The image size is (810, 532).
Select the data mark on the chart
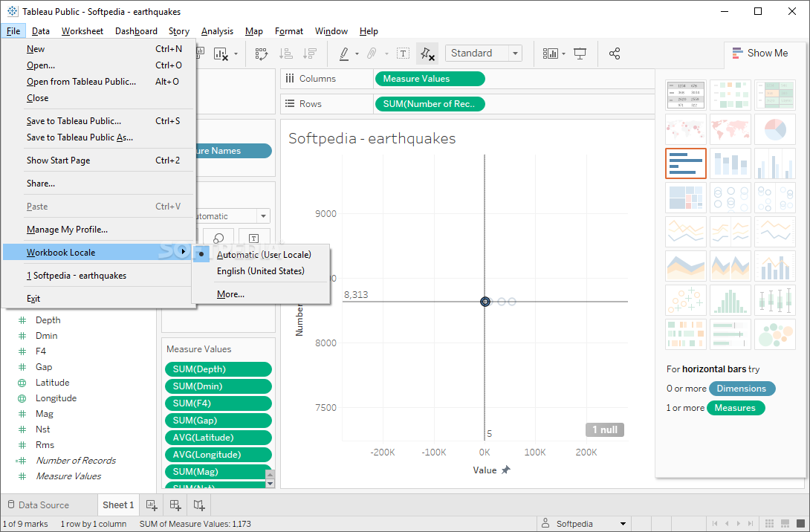[485, 302]
